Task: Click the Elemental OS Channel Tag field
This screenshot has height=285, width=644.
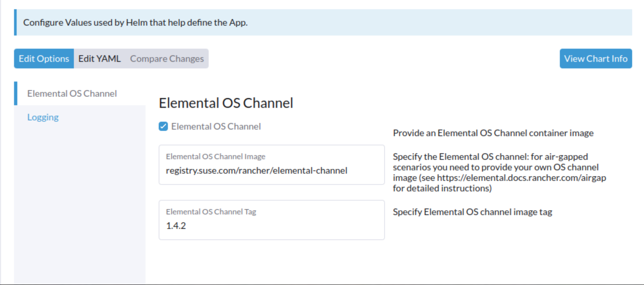Action: [x=272, y=225]
